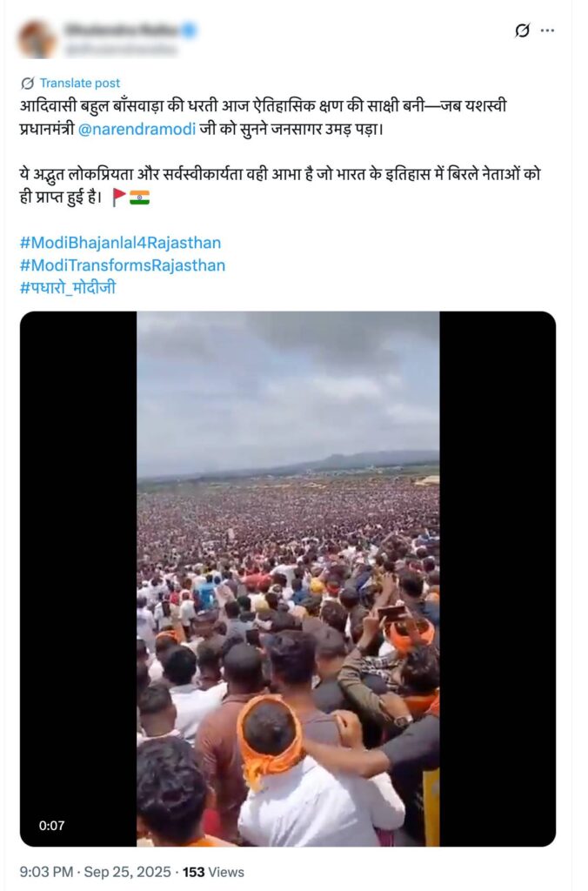Screen dimensions: 588x891
Task: Open the three-dot more options menu
Action: (x=547, y=30)
